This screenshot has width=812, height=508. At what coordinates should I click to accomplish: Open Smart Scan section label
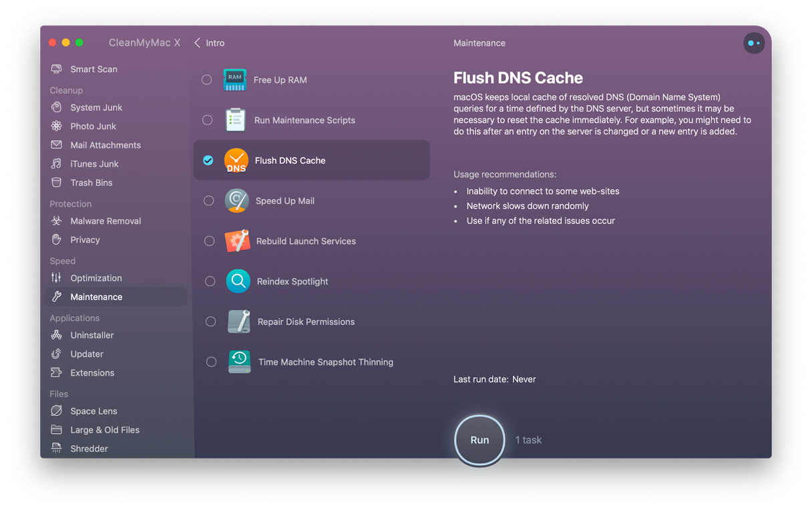[94, 69]
